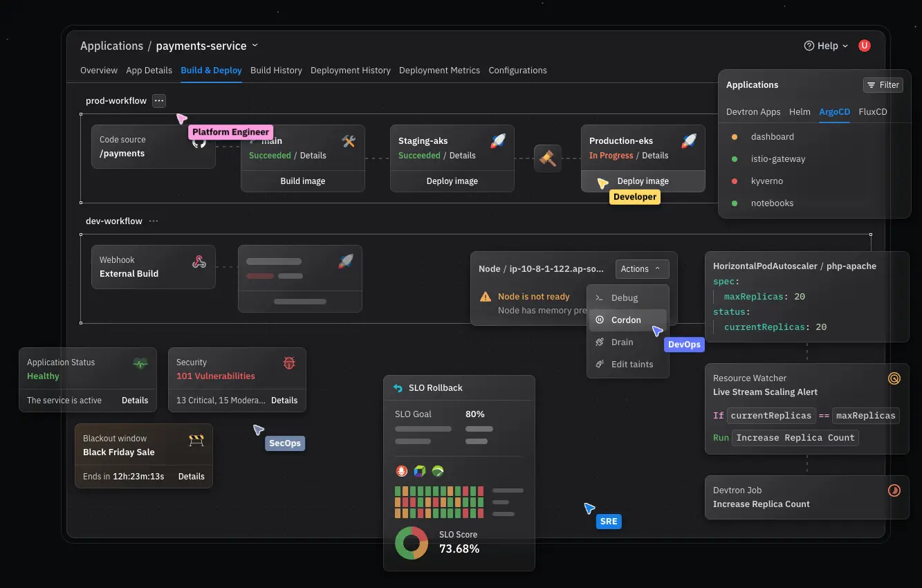Select Drain from the Actions menu

(623, 342)
